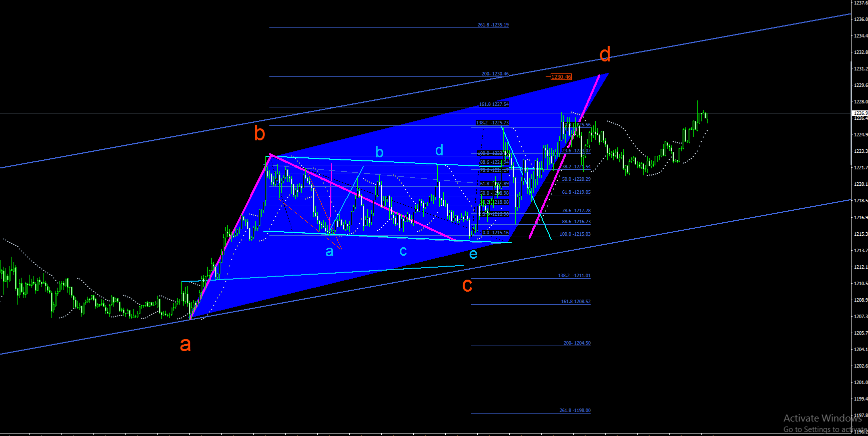Select Fibonacci level "61.8 -1219.05"
Viewport: 868px width, 436px height.
tap(576, 192)
